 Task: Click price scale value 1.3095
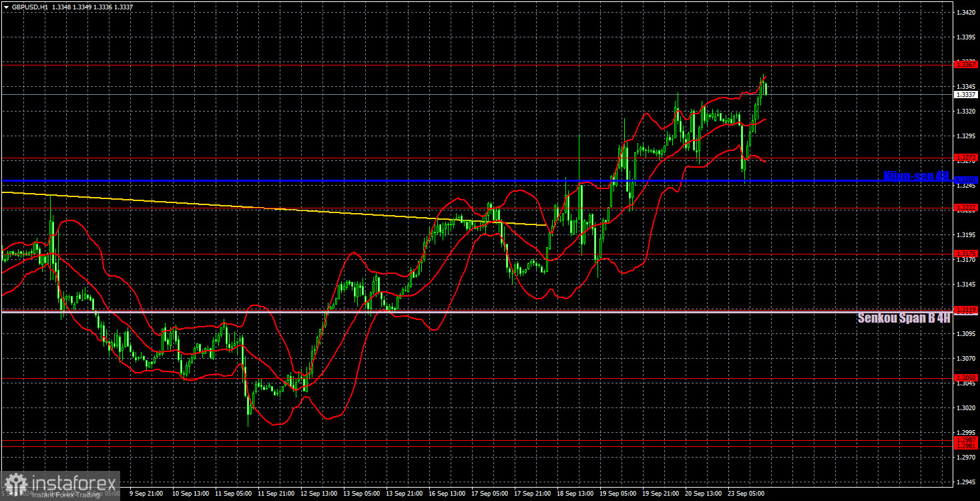(x=966, y=334)
